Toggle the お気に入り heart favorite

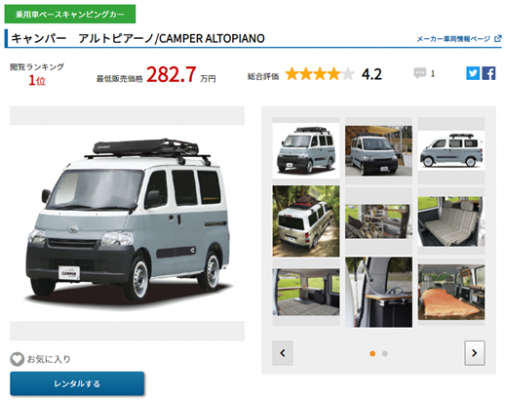[x=17, y=359]
